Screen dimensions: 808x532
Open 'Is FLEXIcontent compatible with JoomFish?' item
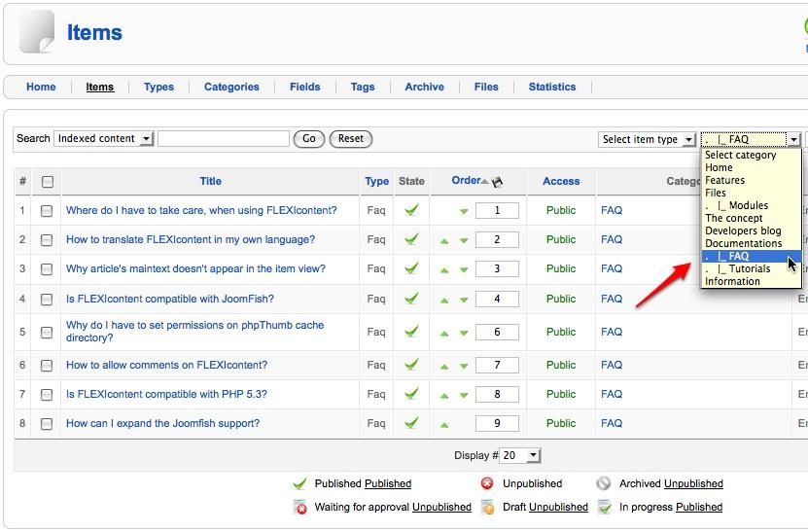pyautogui.click(x=169, y=299)
